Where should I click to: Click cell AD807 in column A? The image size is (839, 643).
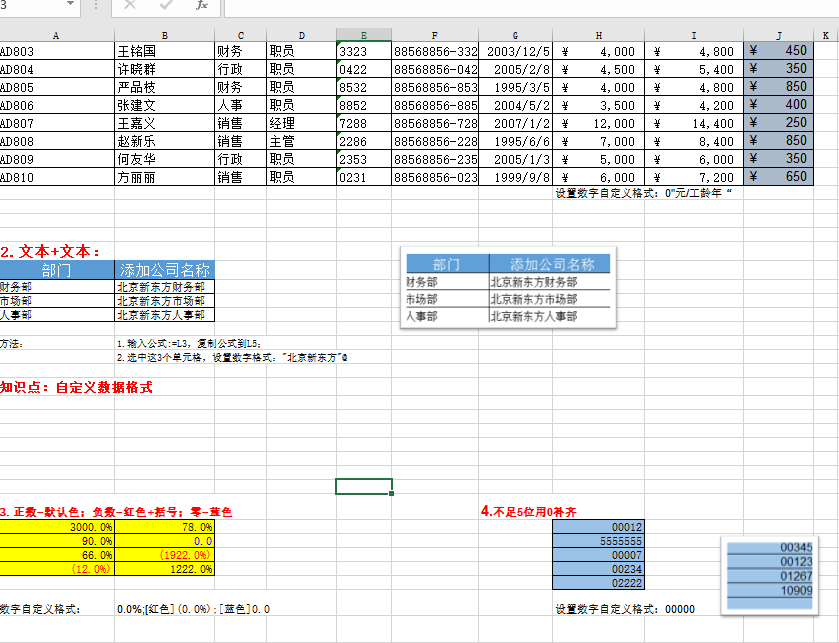point(57,124)
